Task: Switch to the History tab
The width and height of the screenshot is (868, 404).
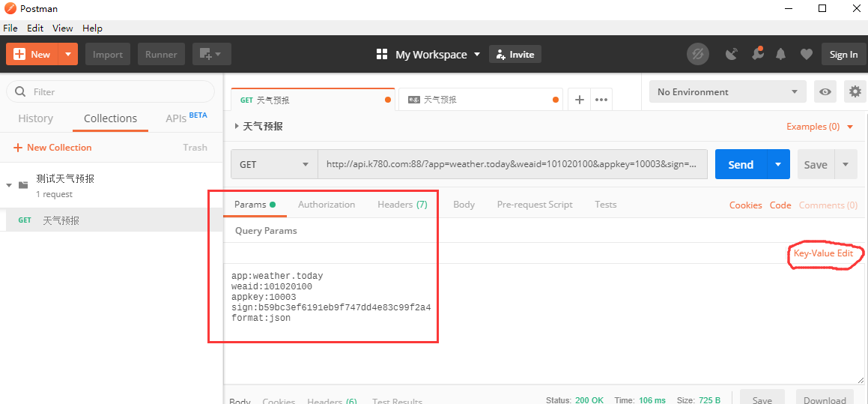Action: pos(35,118)
